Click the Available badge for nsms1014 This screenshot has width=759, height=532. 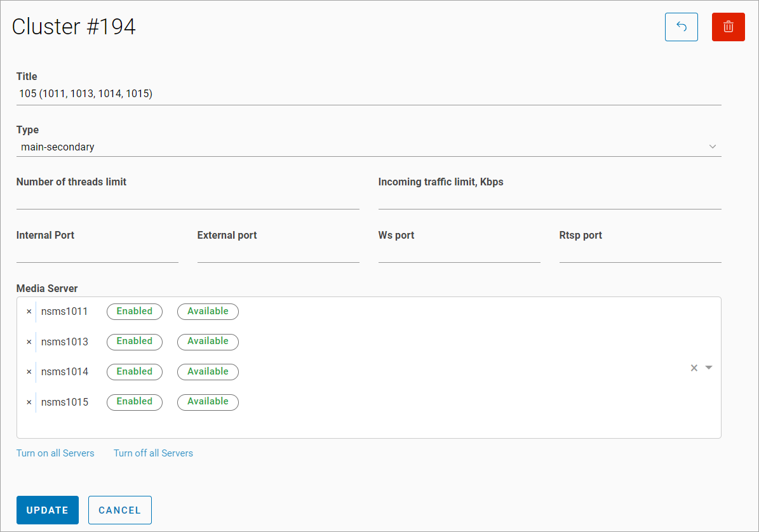tap(208, 372)
